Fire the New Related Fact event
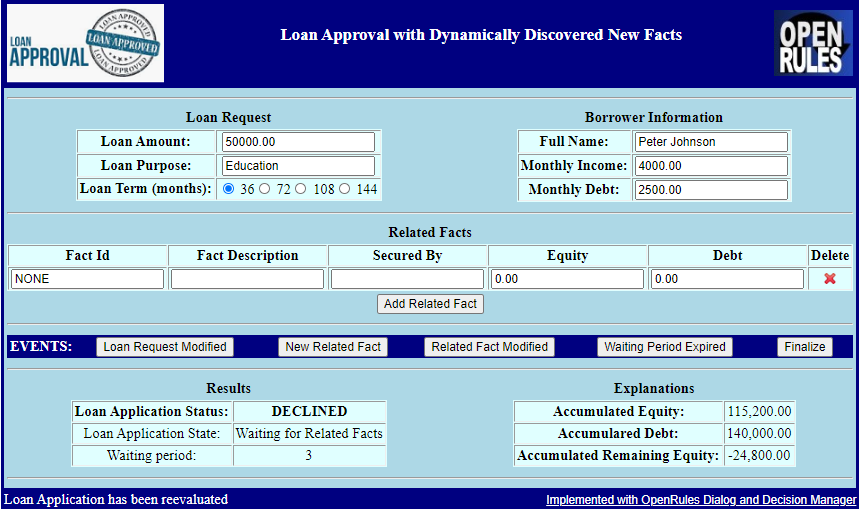Screen dimensions: 859x509 pos(333,347)
